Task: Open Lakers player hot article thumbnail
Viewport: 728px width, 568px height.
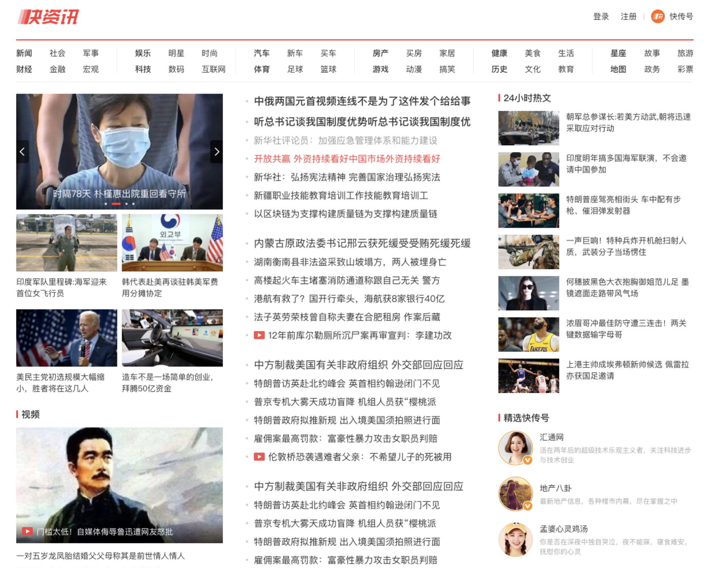Action: click(528, 334)
